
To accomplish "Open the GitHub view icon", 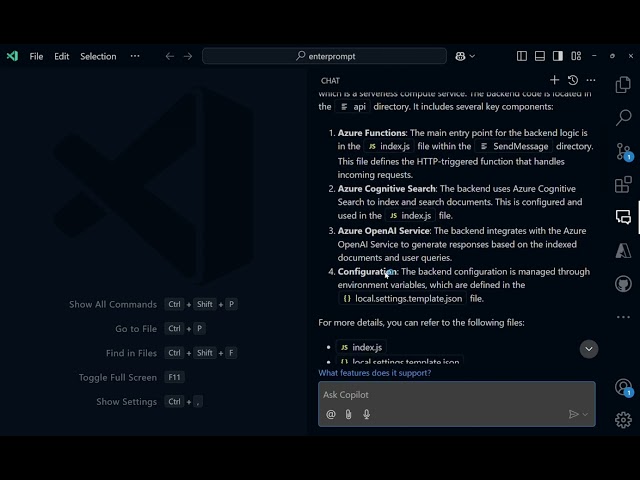I will pos(623,284).
